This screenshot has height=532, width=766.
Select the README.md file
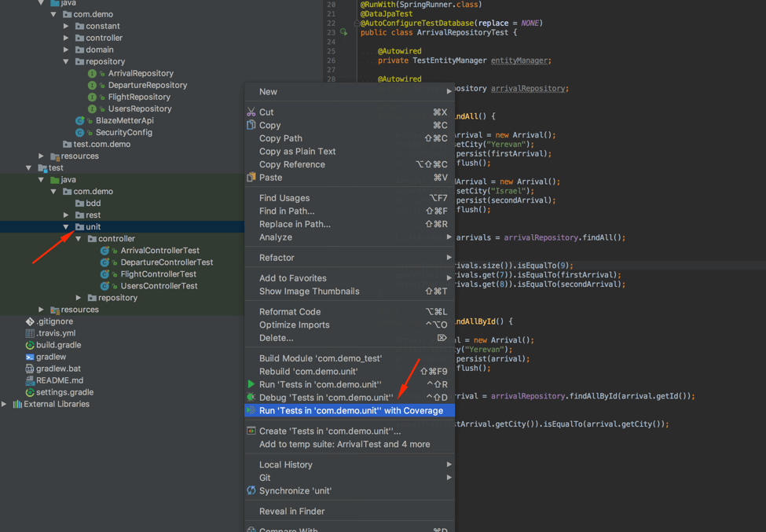(59, 380)
